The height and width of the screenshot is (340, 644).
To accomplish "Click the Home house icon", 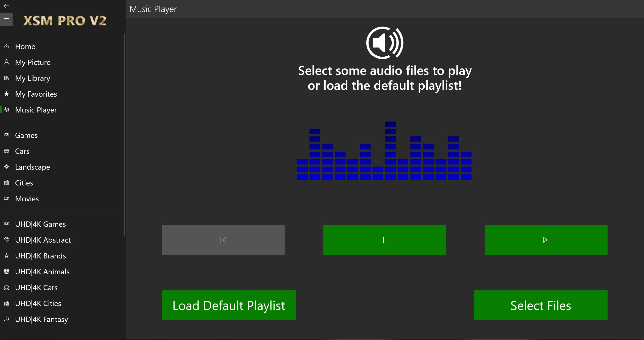I will [7, 46].
